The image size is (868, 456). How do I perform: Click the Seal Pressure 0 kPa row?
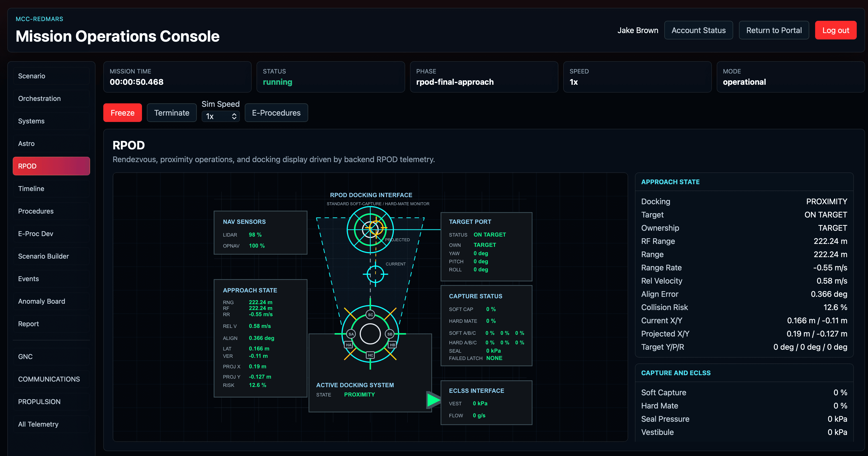pos(744,419)
